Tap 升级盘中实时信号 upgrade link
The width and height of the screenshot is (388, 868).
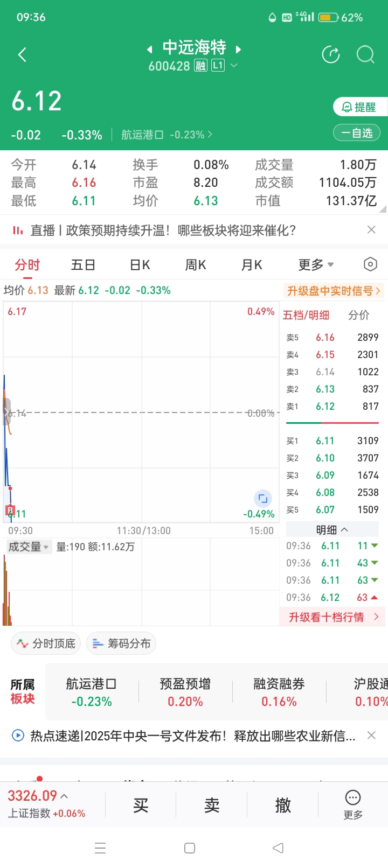[x=334, y=291]
